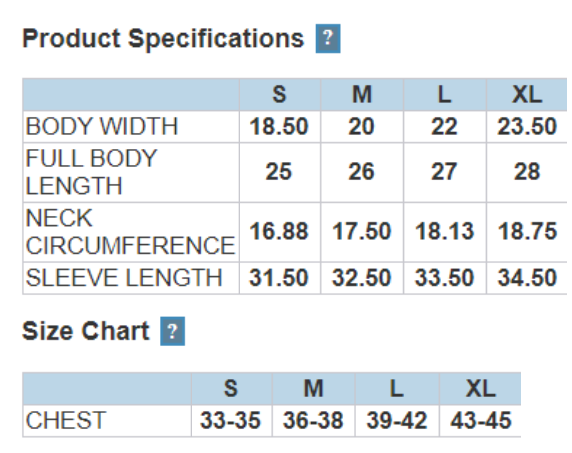Click the 23.50 body width value
Screen dimensions: 572x453
[527, 127]
